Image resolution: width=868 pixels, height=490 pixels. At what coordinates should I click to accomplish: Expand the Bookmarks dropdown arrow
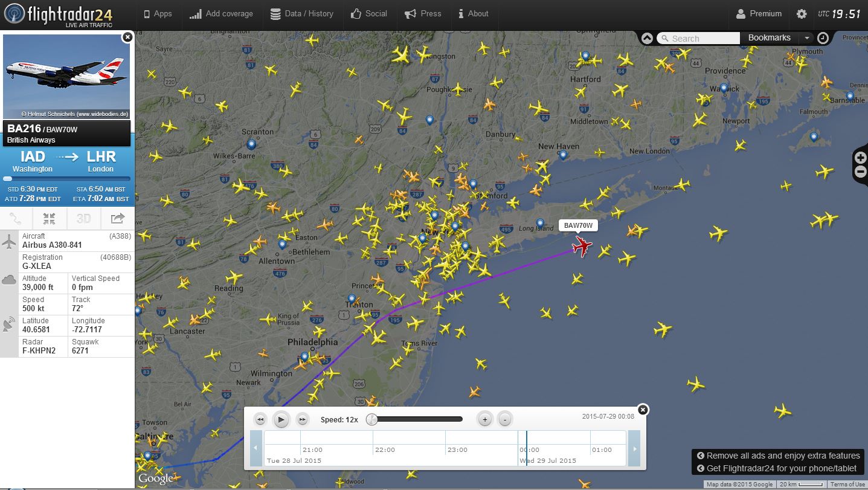click(806, 38)
